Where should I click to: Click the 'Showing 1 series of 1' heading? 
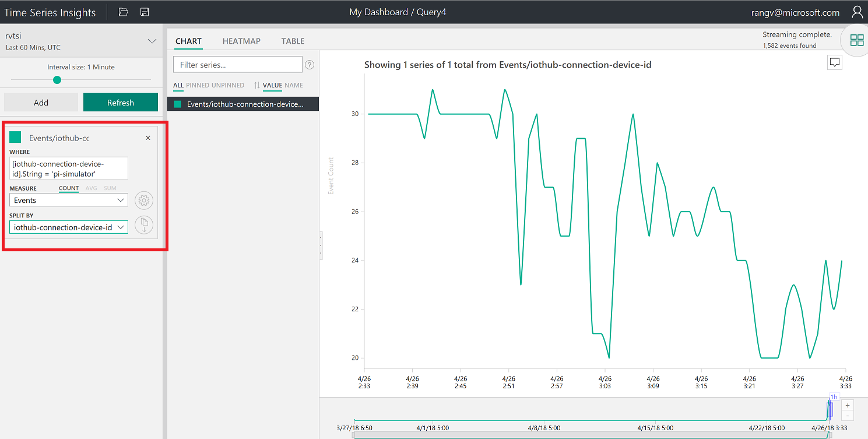coord(508,65)
